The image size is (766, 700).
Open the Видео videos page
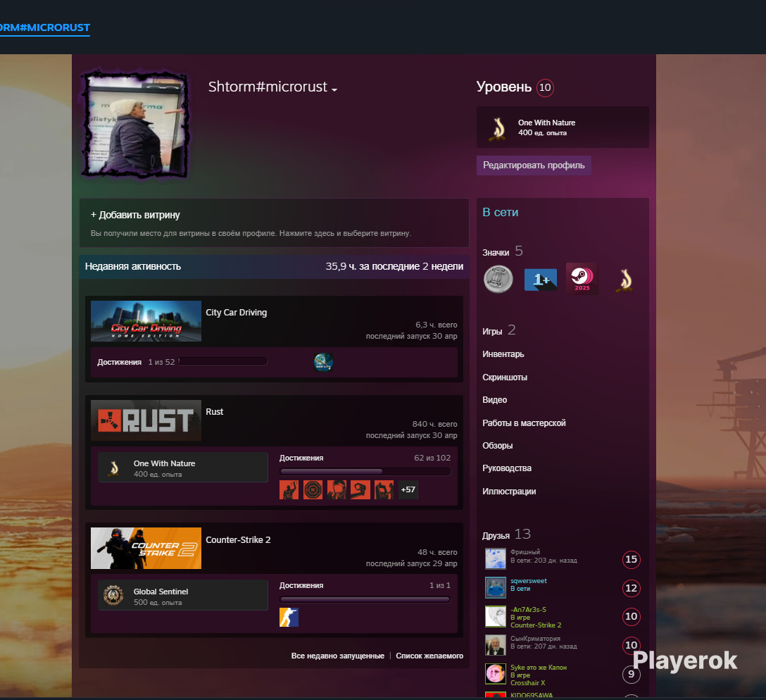tap(494, 399)
